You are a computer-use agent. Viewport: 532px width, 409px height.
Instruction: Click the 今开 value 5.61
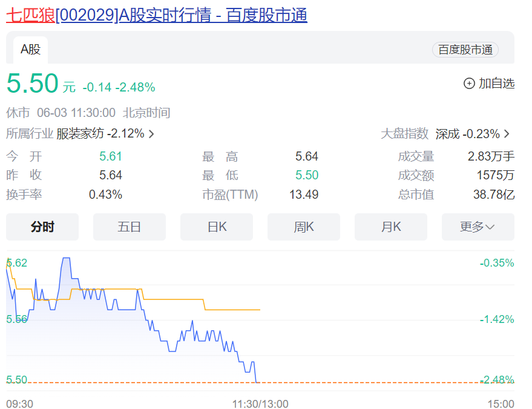pyautogui.click(x=111, y=156)
